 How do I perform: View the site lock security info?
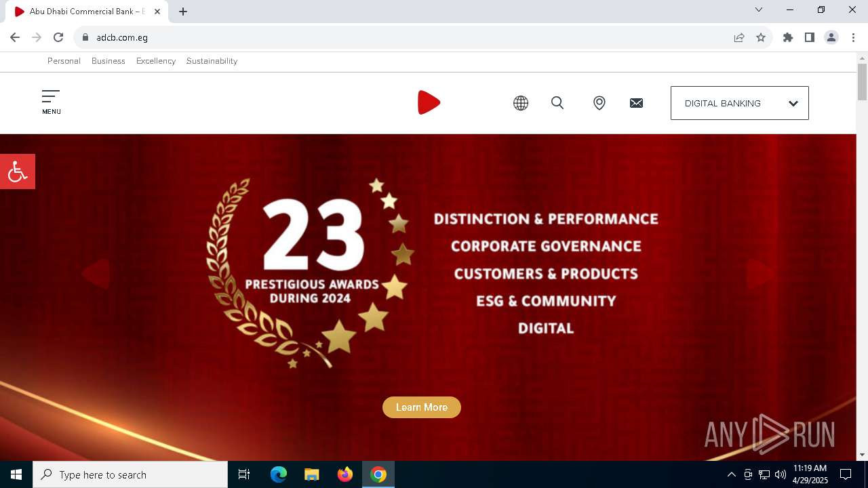85,37
